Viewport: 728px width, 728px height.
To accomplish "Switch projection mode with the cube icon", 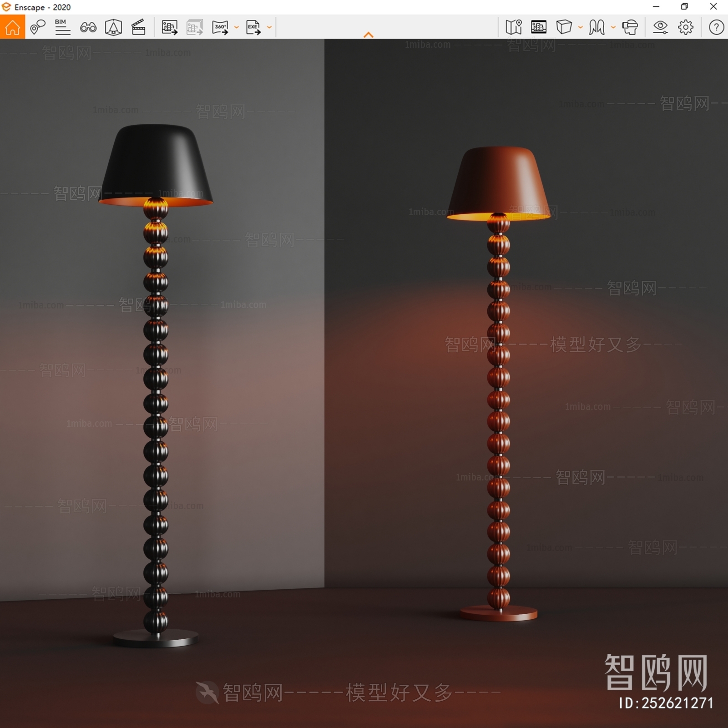I will coord(564,27).
